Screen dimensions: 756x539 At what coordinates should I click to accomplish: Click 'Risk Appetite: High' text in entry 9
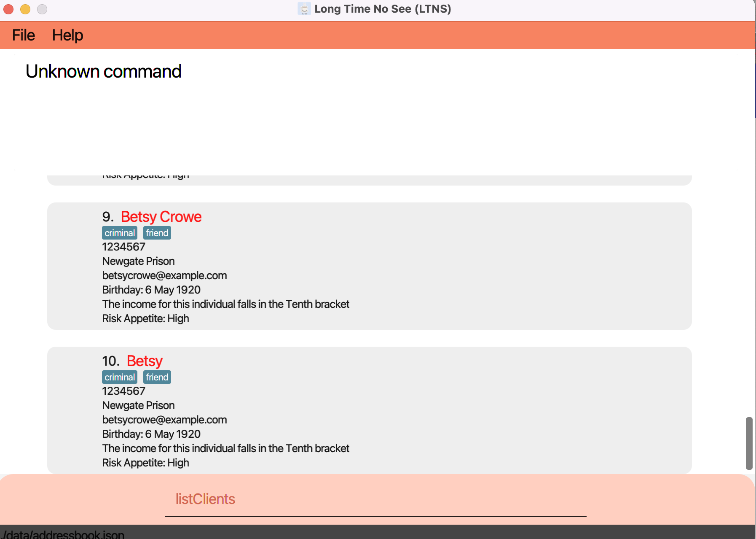[145, 318]
